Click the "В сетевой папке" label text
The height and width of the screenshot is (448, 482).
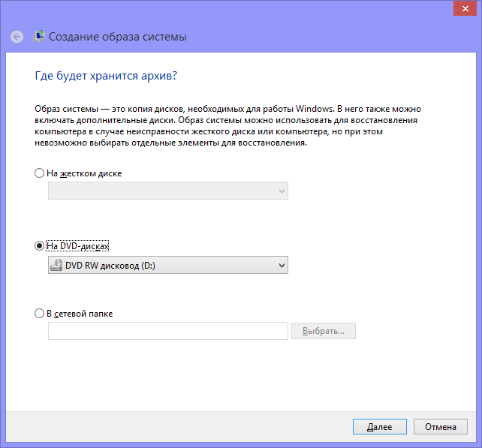80,314
